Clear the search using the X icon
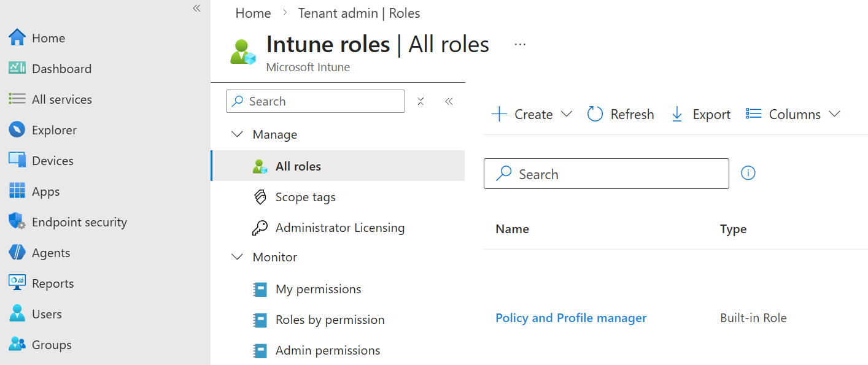 point(420,101)
